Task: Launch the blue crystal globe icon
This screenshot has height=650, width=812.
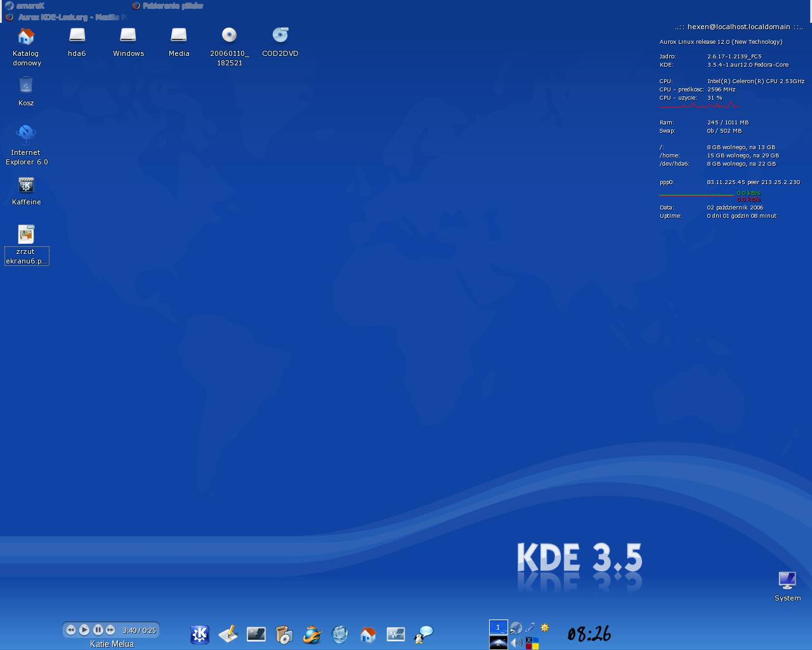Action: 339,634
